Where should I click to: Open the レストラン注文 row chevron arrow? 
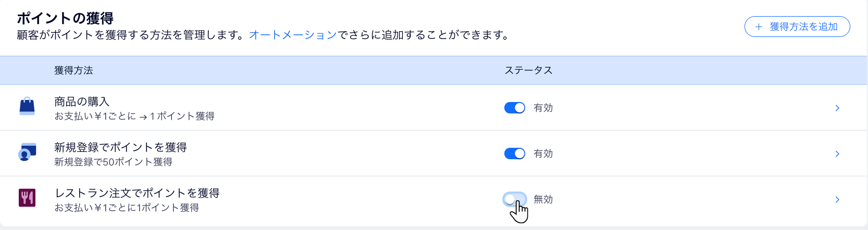837,200
